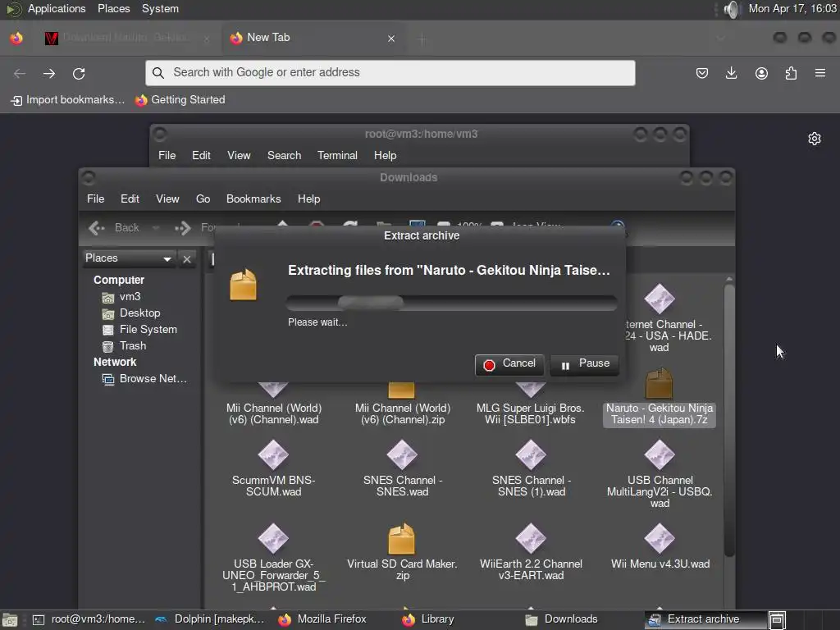Open the Downloads window Bookmarks menu
The width and height of the screenshot is (840, 630).
[x=253, y=199]
